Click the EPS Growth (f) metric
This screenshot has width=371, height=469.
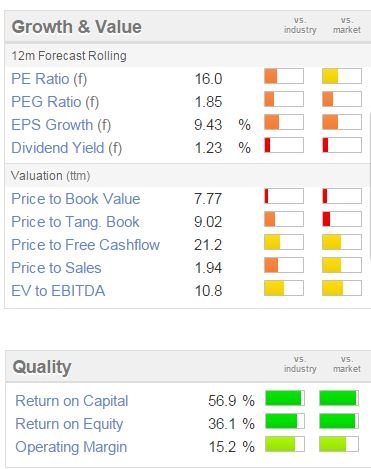[x=61, y=125]
